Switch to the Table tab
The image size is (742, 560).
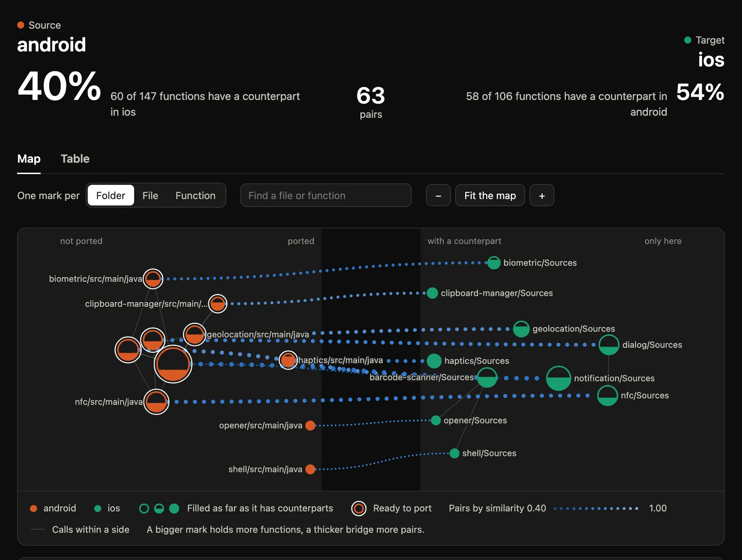[75, 159]
